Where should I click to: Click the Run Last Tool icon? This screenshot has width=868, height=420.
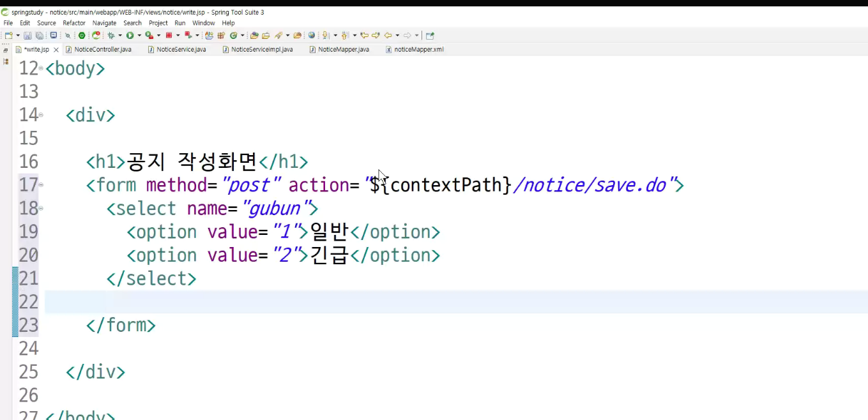(x=149, y=35)
